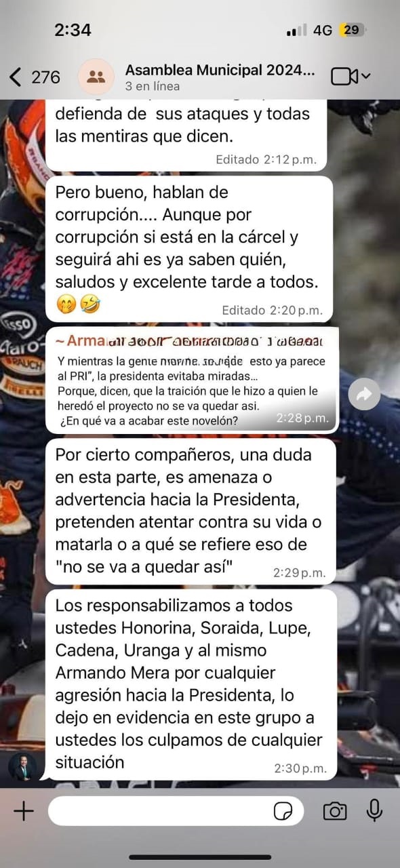Tap the '3 en línea' status text
400x868 pixels.
tap(152, 87)
